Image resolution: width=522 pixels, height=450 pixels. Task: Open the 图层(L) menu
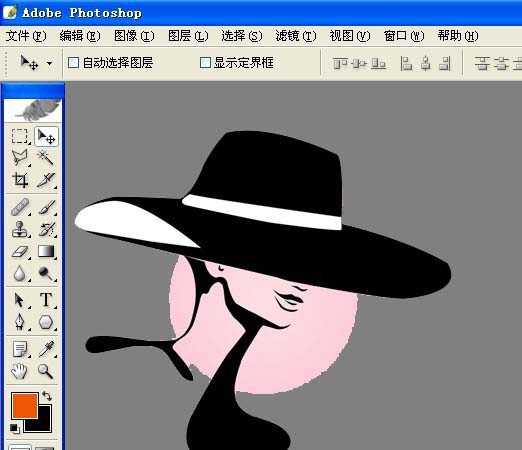point(188,36)
